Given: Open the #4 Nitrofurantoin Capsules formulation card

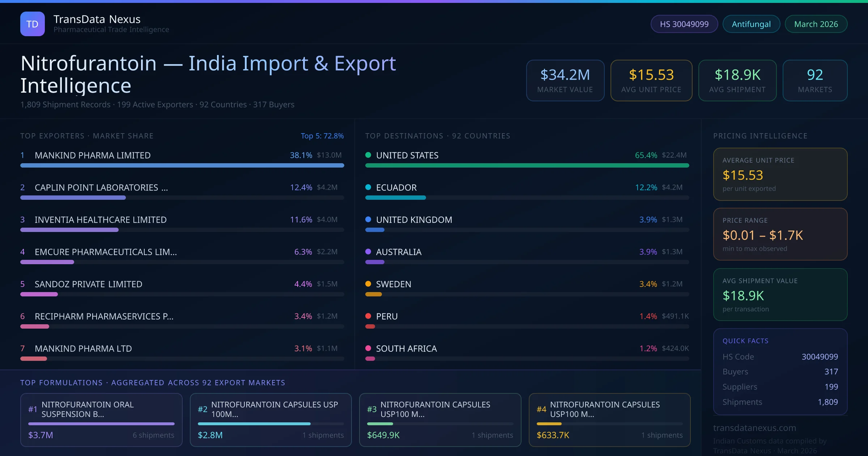Looking at the screenshot, I should pos(609,420).
